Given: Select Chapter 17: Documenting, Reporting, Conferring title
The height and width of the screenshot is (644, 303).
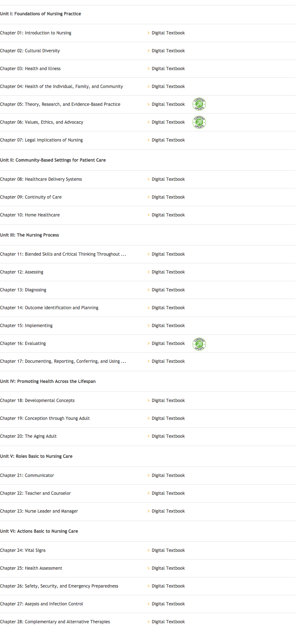Looking at the screenshot, I should 63,361.
